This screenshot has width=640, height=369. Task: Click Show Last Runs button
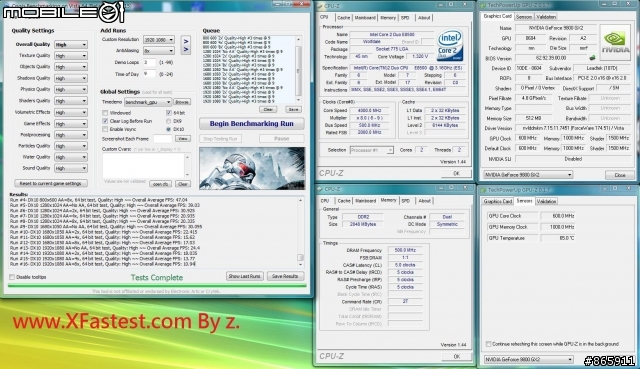coord(244,276)
